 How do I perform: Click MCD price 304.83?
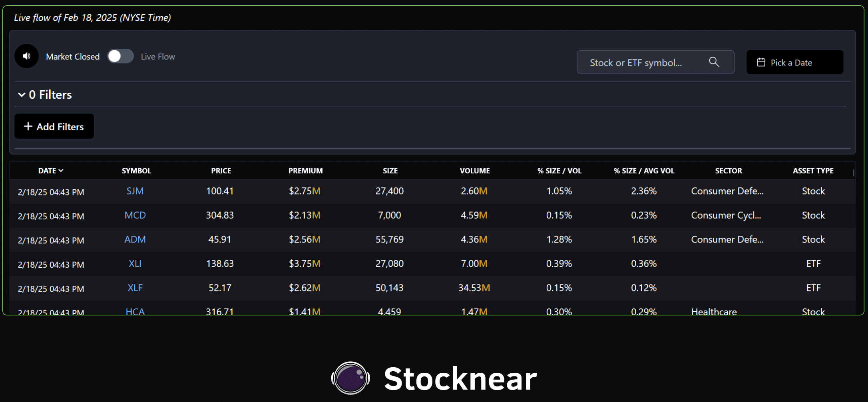click(x=220, y=215)
